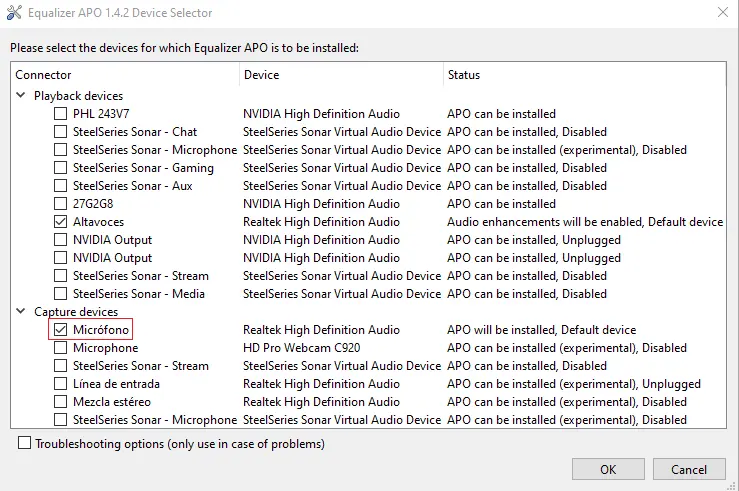Enable the Troubleshooting options checkbox
The image size is (739, 491).
click(x=25, y=443)
